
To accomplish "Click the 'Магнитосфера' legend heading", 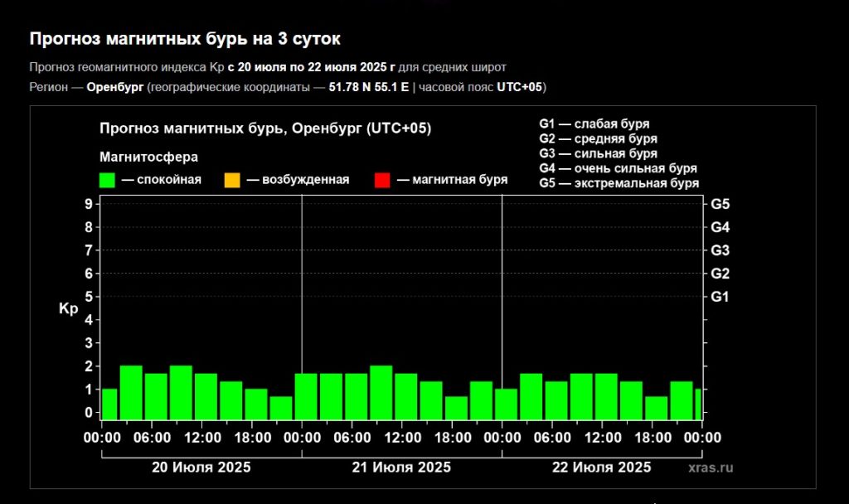I will click(148, 157).
